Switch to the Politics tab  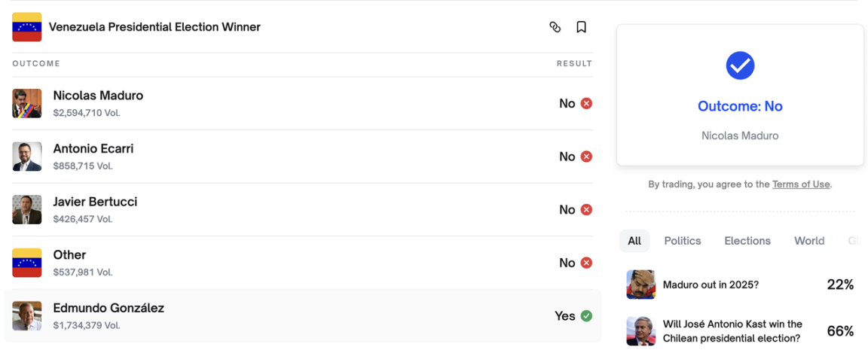[x=683, y=241]
